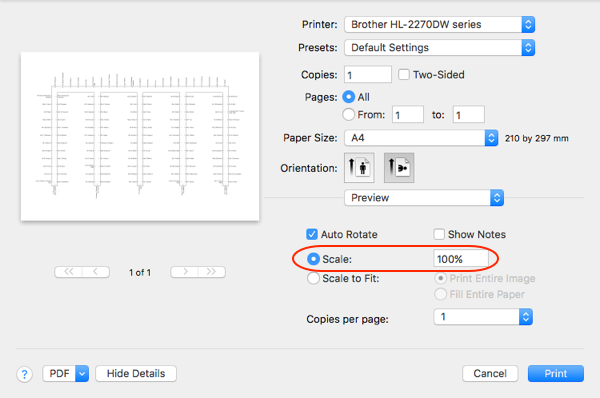Click the Copies input field
The image size is (600, 398).
coord(368,74)
